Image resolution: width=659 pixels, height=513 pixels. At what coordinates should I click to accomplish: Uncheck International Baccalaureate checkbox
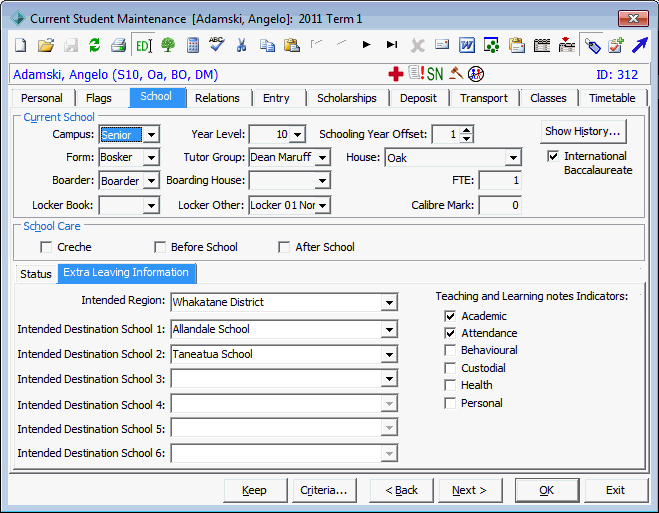point(553,156)
